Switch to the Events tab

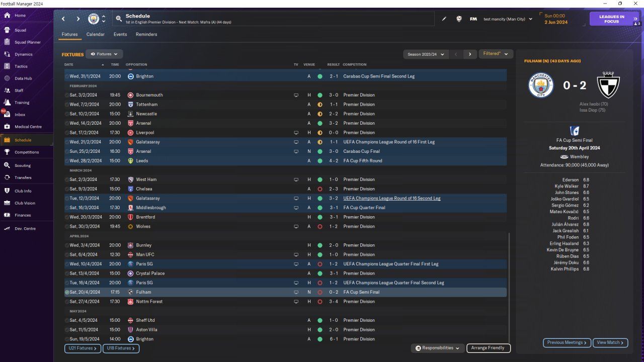click(120, 35)
